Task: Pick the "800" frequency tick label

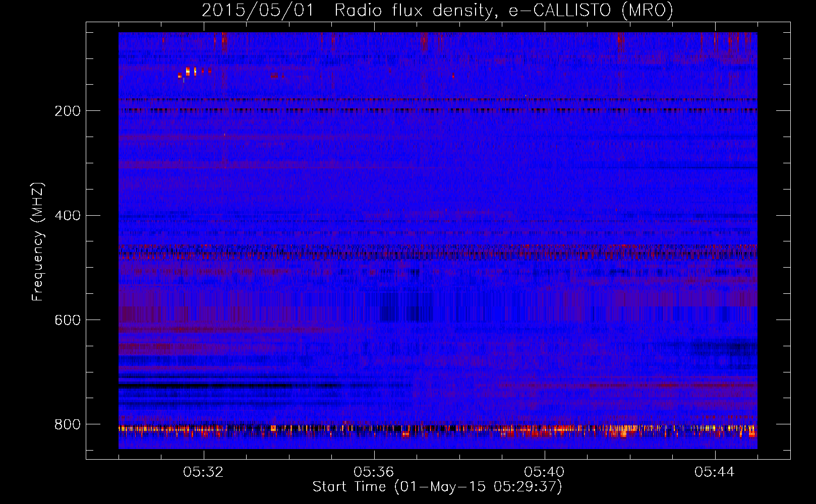Action: [68, 425]
